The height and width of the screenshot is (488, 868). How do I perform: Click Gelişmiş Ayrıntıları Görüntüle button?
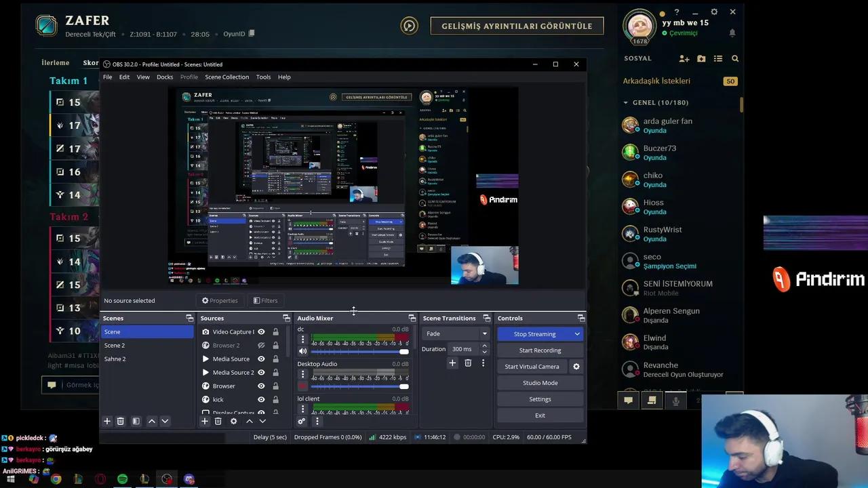pyautogui.click(x=517, y=26)
